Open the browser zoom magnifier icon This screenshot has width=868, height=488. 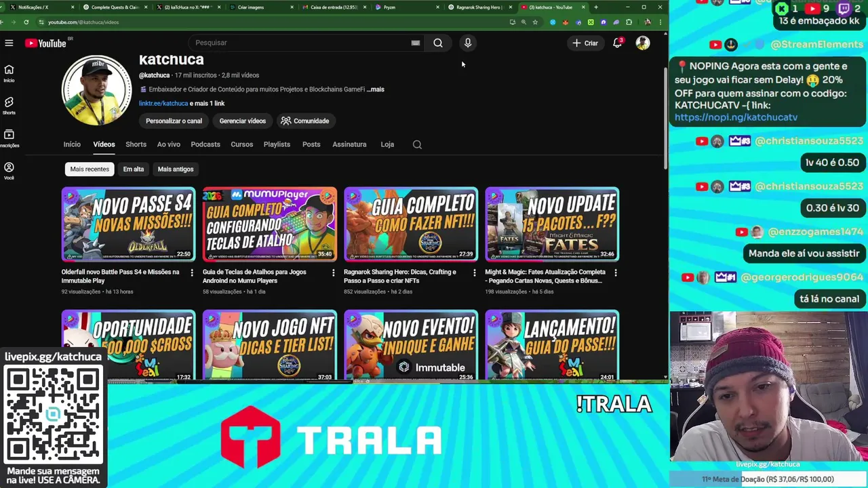click(x=524, y=22)
